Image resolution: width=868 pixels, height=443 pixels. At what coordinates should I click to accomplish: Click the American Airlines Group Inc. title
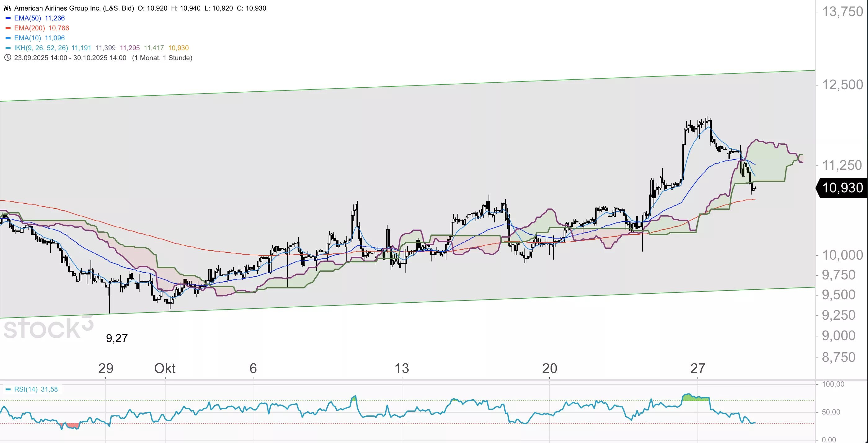pos(74,8)
